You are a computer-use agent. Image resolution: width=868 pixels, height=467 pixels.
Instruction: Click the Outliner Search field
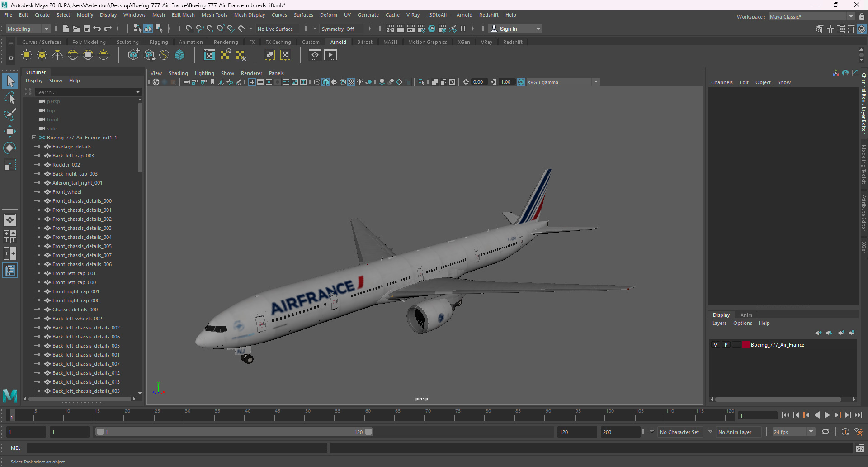point(85,92)
